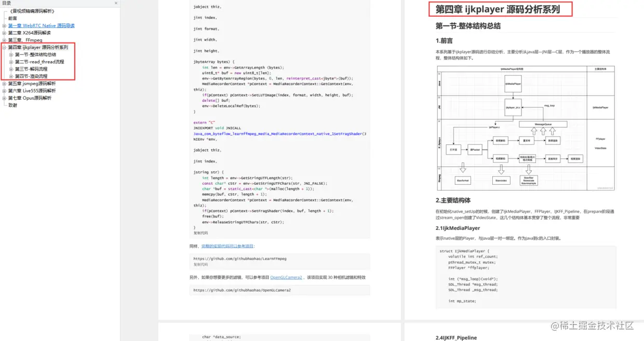Click the 2.主要结构体 heading
This screenshot has width=644, height=341.
[453, 200]
